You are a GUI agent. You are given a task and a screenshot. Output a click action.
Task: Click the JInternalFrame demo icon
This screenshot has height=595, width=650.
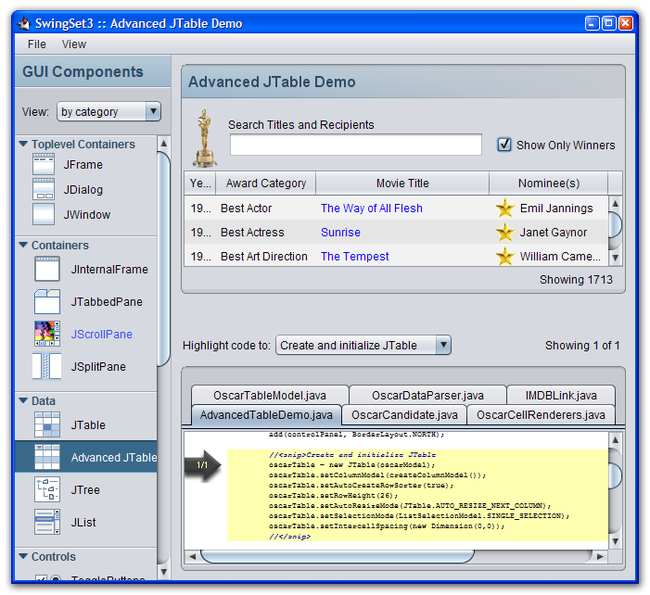(x=47, y=269)
